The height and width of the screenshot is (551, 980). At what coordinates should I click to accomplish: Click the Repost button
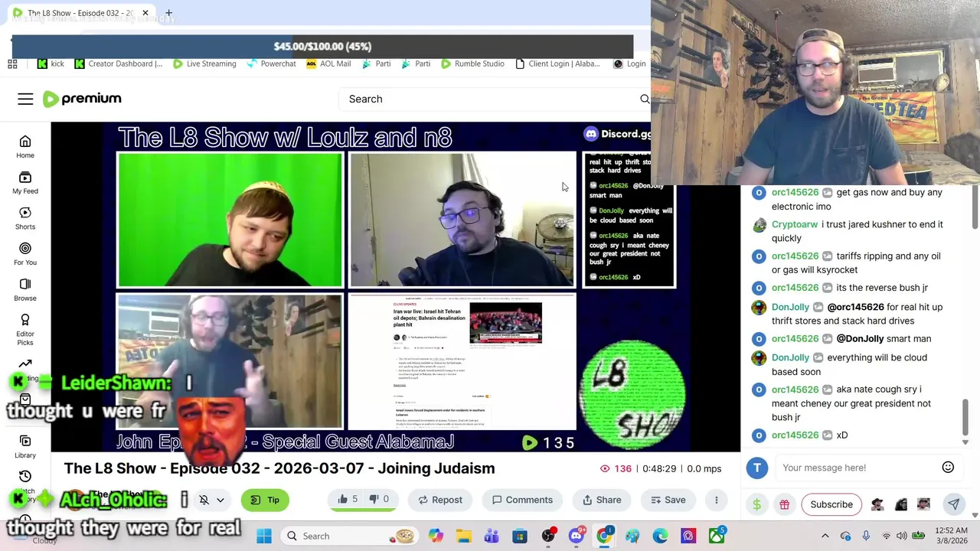click(x=440, y=500)
